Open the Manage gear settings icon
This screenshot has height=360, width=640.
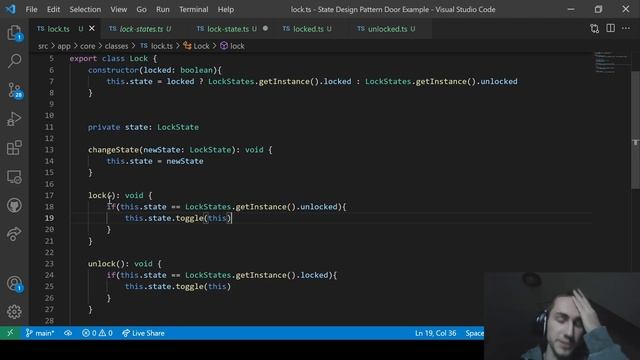click(x=14, y=312)
